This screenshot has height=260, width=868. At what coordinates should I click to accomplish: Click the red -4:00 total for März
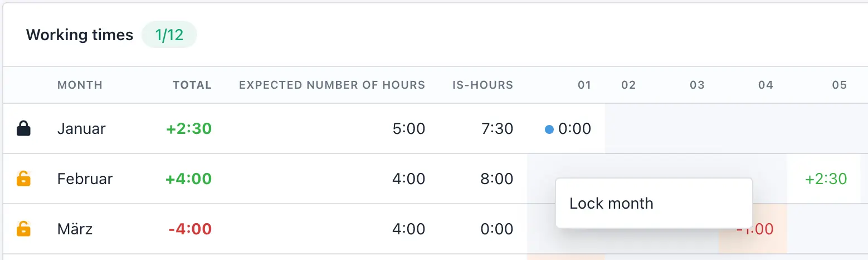pyautogui.click(x=190, y=229)
